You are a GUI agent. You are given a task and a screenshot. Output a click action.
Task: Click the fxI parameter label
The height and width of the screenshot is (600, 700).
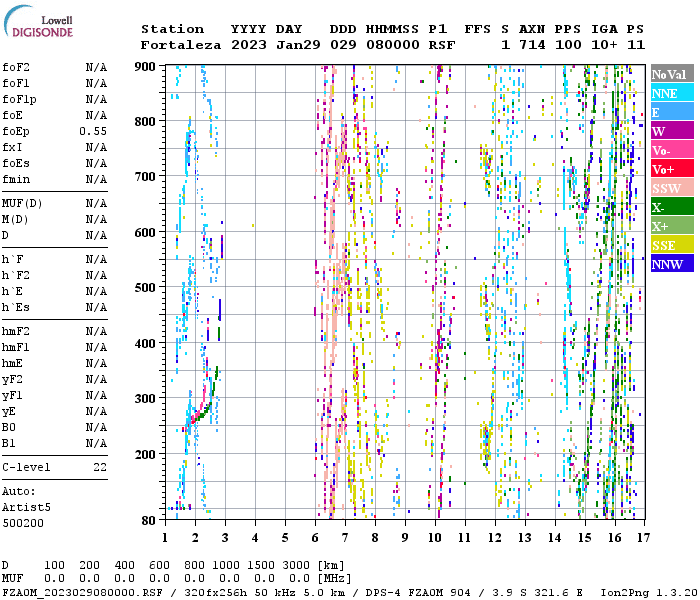coord(12,147)
